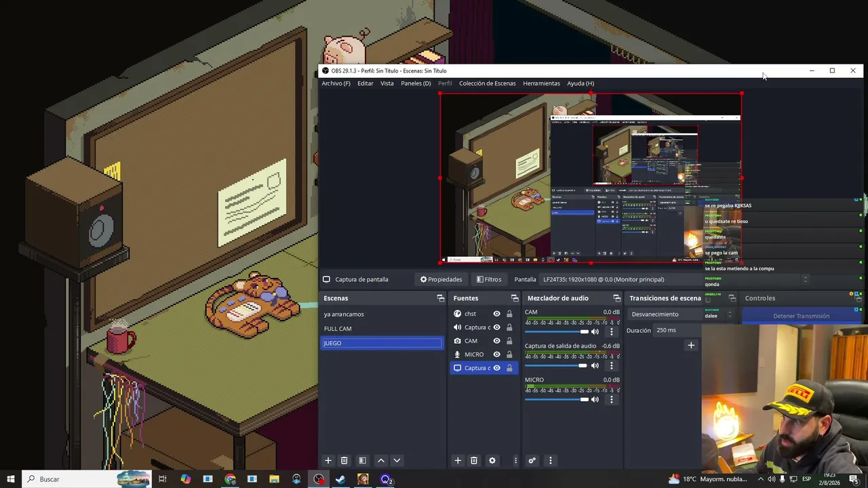Open the Paneles menu
The image size is (868, 488).
(416, 83)
